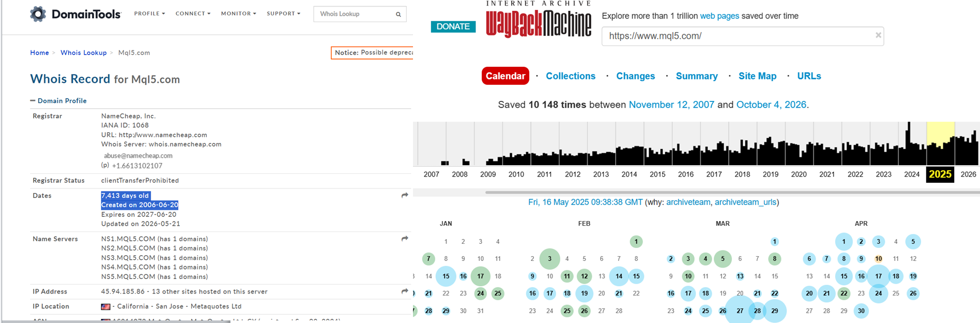The image size is (980, 323).
Task: Clear the Wayback Machine URL with the X icon
Action: tap(878, 35)
